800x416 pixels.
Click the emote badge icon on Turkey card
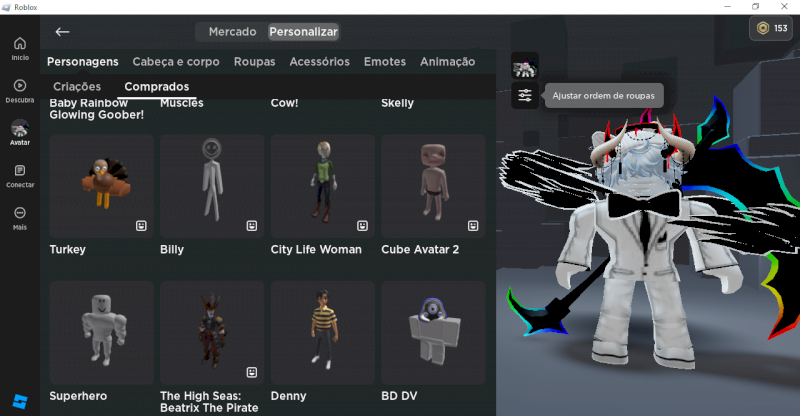pos(141,226)
